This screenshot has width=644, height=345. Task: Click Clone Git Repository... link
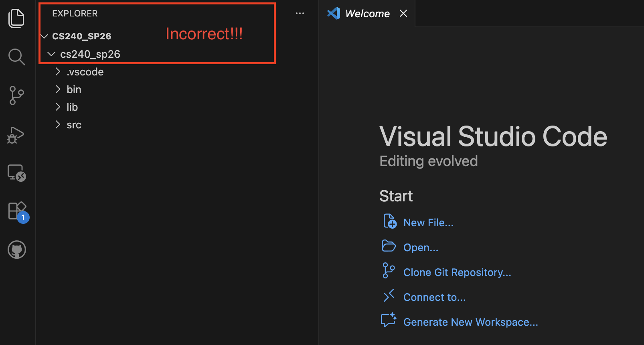pyautogui.click(x=457, y=272)
